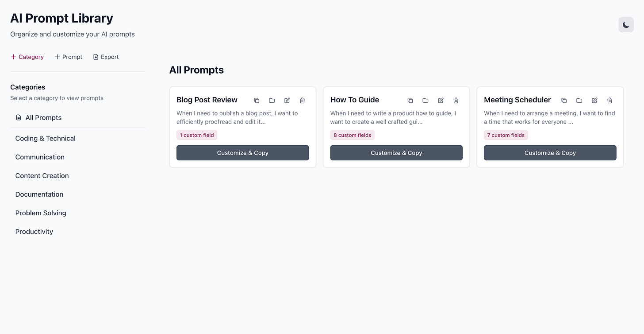Toggle dark mode with the moon icon
Screen dimensions: 644x334
click(x=626, y=24)
